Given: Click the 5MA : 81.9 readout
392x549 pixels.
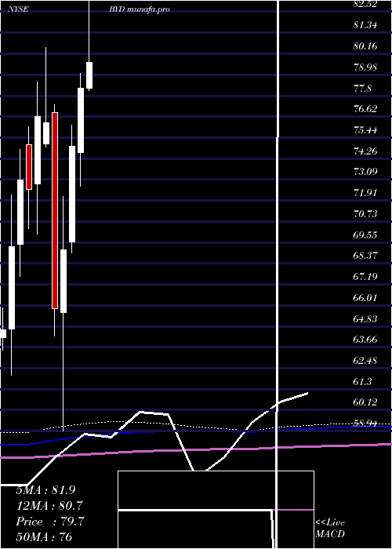Looking at the screenshot, I should tap(45, 490).
